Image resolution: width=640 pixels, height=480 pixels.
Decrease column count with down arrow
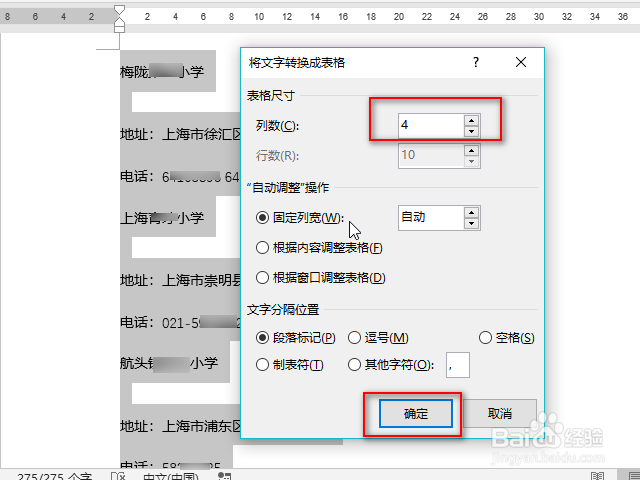[x=471, y=131]
